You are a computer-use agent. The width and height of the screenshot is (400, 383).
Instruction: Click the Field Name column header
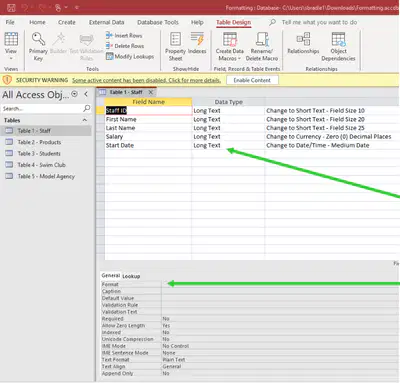pos(148,102)
